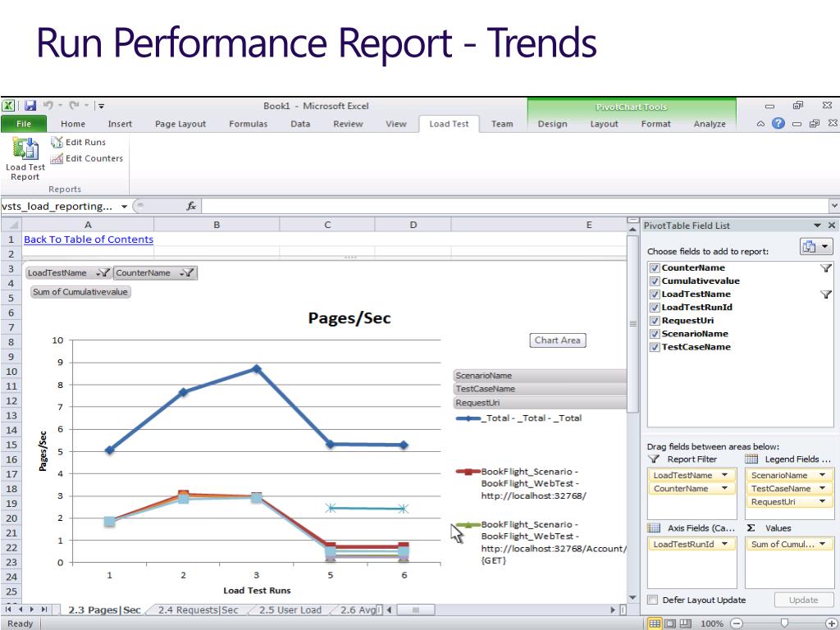Image resolution: width=840 pixels, height=630 pixels.
Task: Switch to Page Break Preview icon
Action: pos(685,623)
